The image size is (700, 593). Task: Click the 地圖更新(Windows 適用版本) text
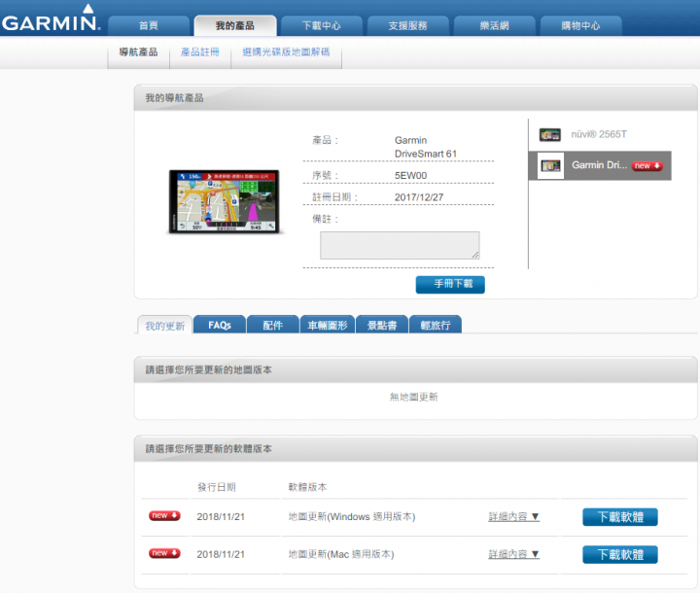pos(352,516)
